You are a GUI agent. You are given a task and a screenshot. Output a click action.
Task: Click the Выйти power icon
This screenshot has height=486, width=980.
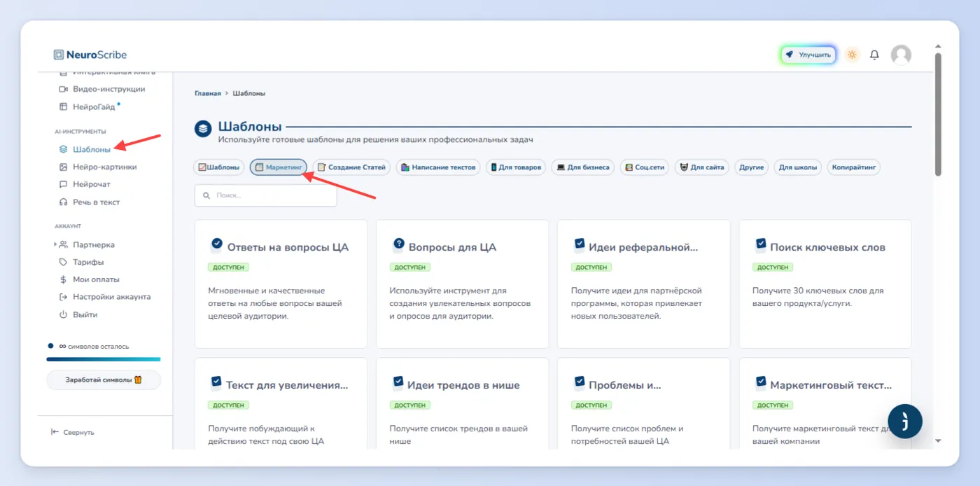63,314
